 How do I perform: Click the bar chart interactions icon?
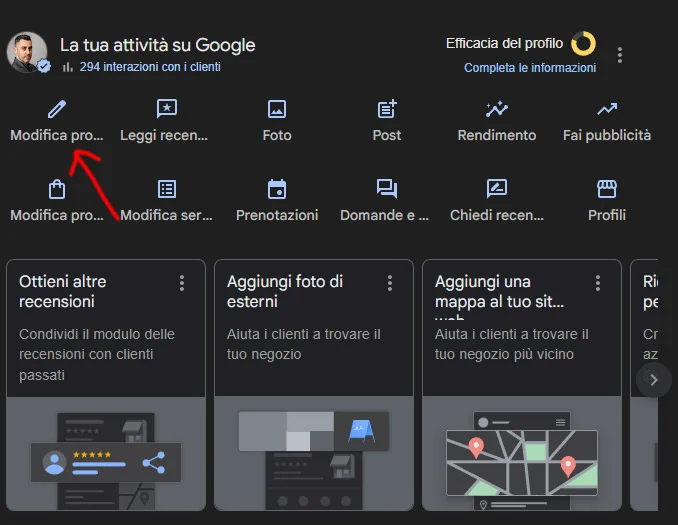pos(67,67)
